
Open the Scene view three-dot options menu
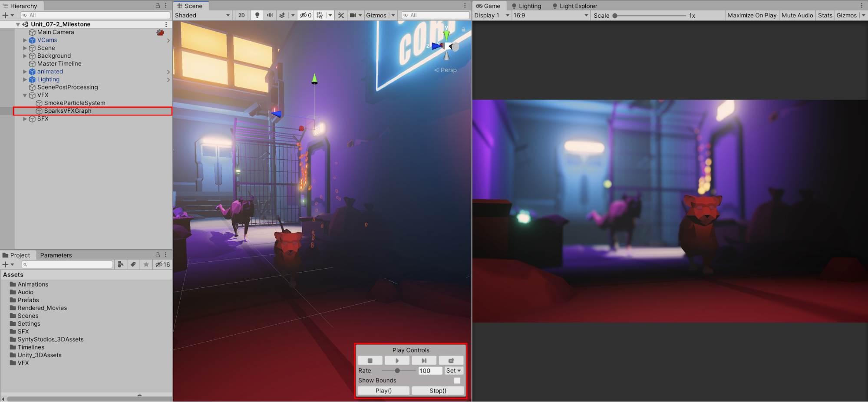pyautogui.click(x=465, y=6)
